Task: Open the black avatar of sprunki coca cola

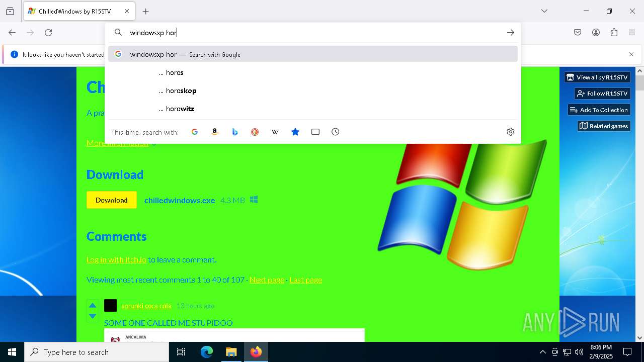Action: pos(110,305)
